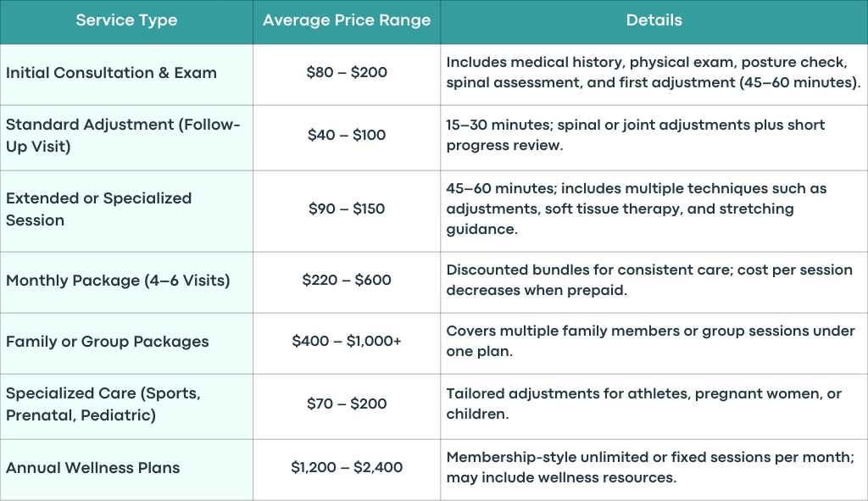Select the Initial Consultation & Exam cell

tap(126, 75)
